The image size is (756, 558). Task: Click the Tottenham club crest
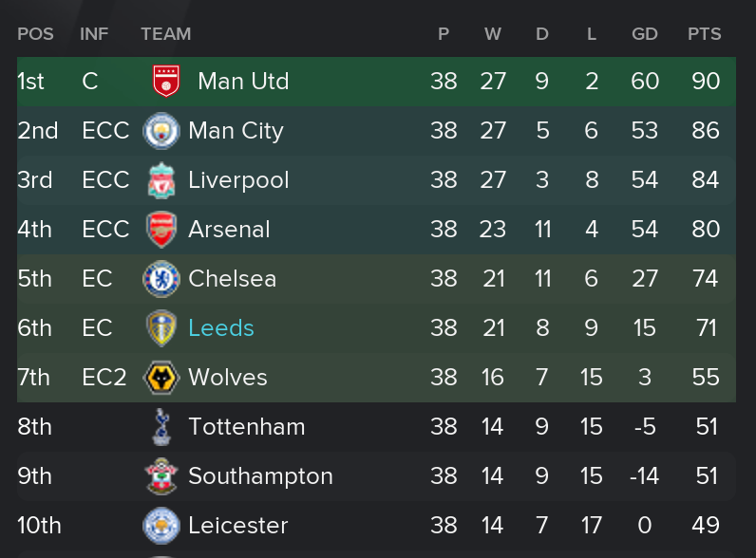click(x=161, y=427)
